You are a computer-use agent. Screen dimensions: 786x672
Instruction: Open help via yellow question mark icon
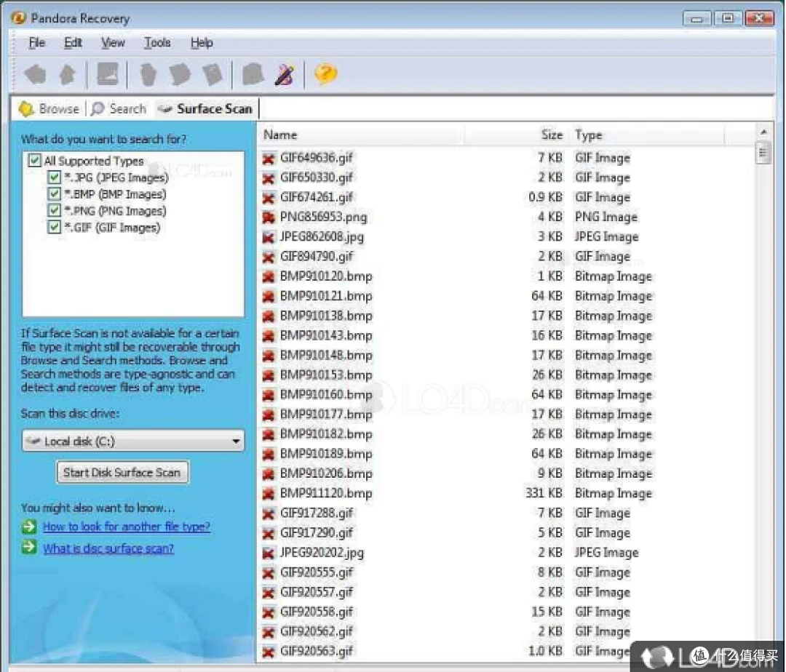point(326,74)
